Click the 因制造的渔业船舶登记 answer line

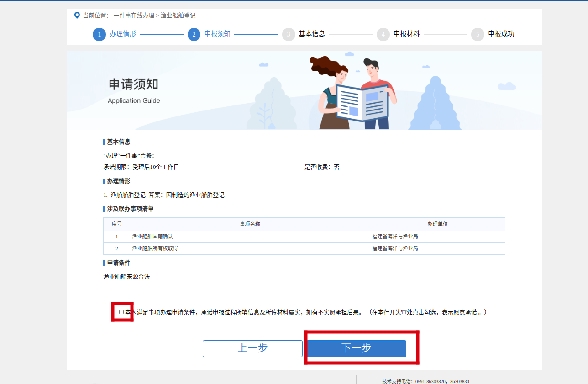click(164, 195)
